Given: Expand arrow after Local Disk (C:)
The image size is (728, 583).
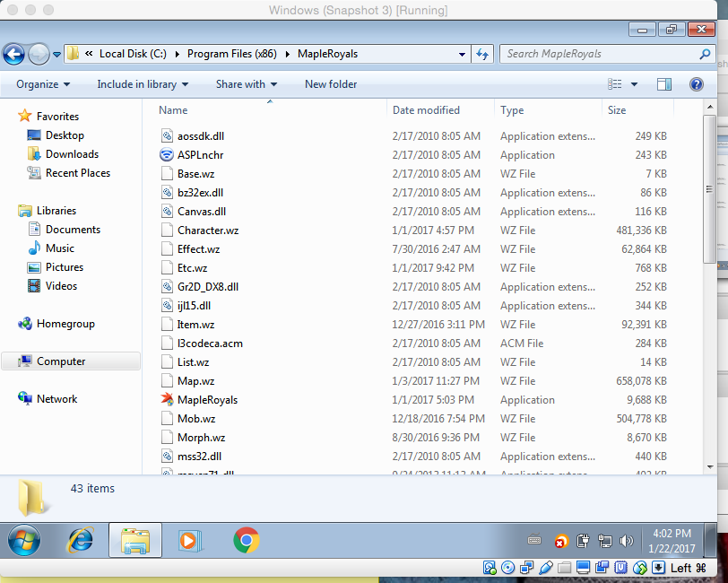Looking at the screenshot, I should click(x=177, y=55).
